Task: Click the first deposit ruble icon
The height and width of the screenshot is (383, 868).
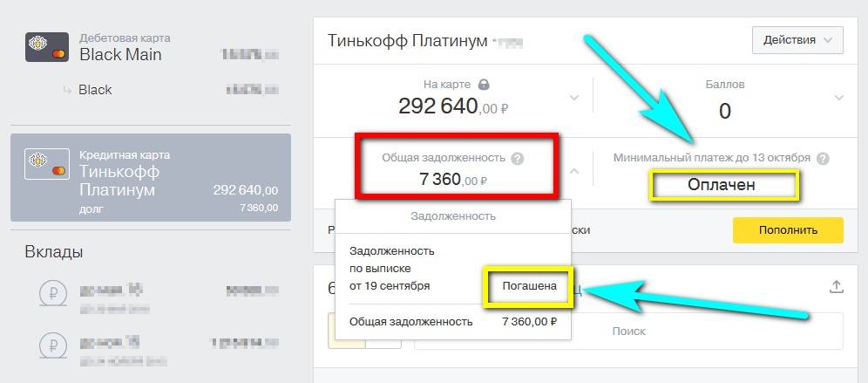Action: (52, 293)
